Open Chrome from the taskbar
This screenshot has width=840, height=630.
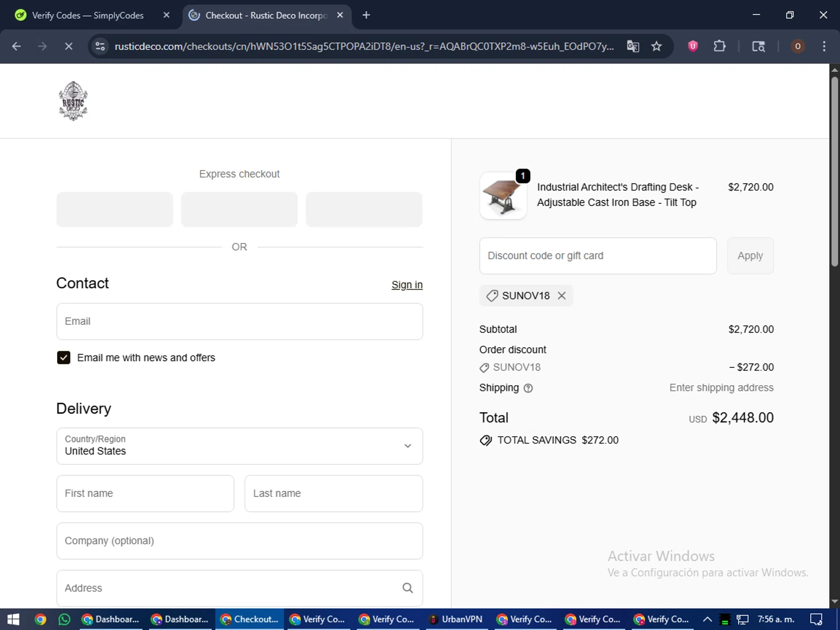tap(40, 619)
